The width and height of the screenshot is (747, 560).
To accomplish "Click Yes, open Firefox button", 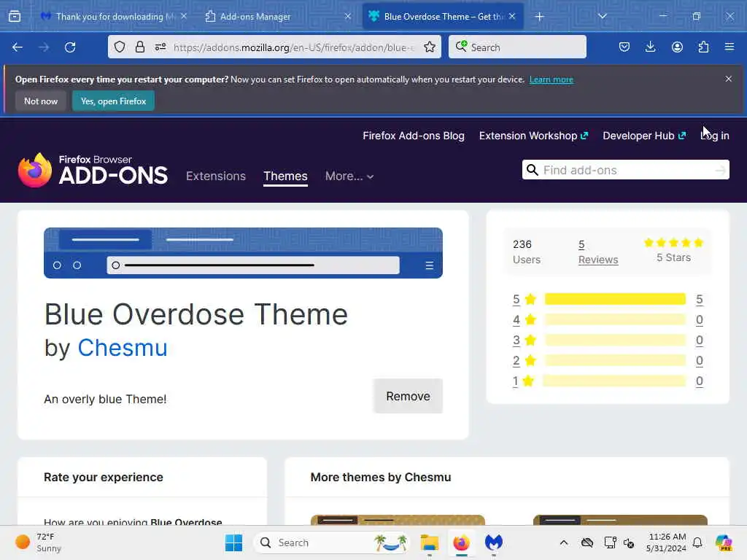I will [x=113, y=101].
